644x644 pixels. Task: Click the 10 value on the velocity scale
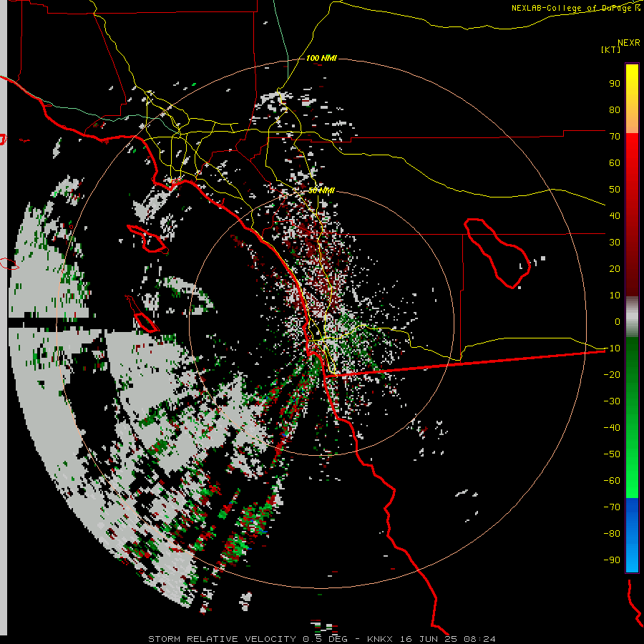pos(615,296)
